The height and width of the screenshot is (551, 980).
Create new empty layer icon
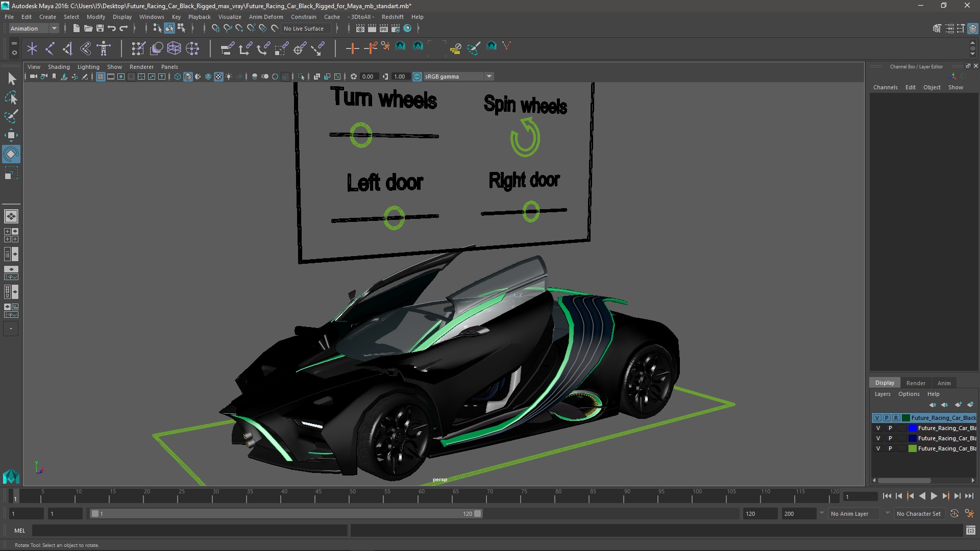tap(958, 405)
